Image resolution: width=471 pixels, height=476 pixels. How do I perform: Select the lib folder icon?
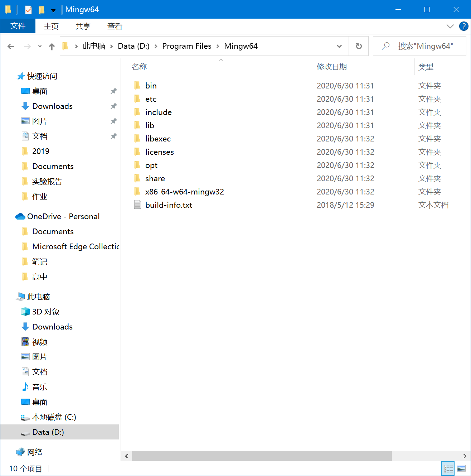click(x=137, y=125)
